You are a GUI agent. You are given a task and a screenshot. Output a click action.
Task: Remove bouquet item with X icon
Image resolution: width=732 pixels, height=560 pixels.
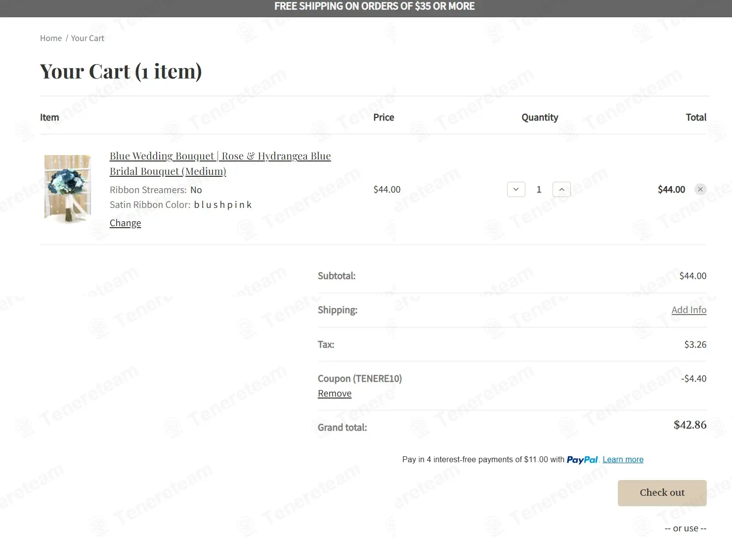[700, 189]
